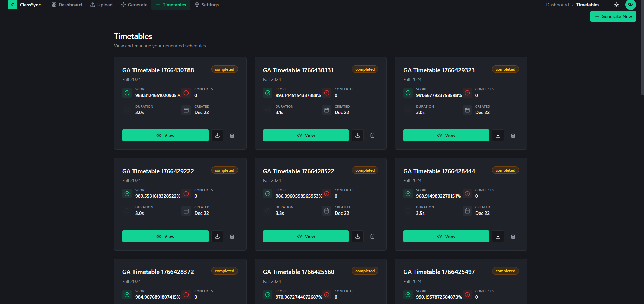Click the created calendar icon on Timetable 1766429323
The image size is (644, 304).
coord(467,110)
